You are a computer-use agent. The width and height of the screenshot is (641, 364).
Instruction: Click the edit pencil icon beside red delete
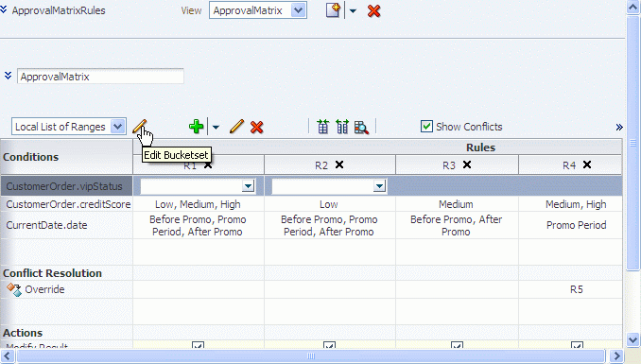point(236,127)
